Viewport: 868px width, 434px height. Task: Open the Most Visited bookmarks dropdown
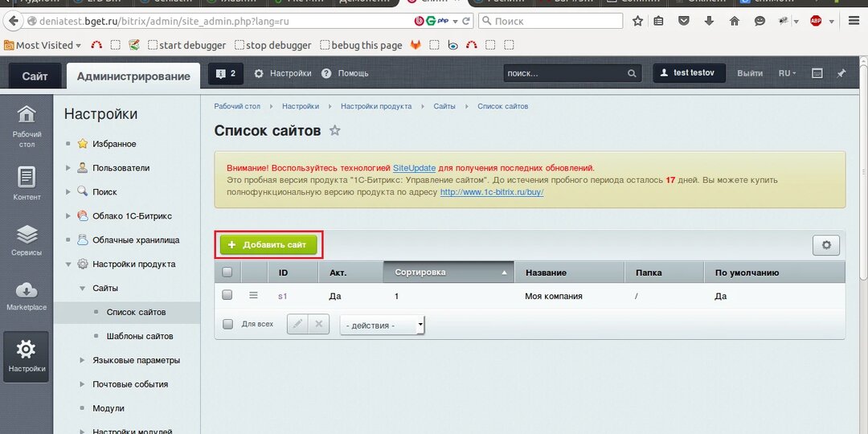43,45
